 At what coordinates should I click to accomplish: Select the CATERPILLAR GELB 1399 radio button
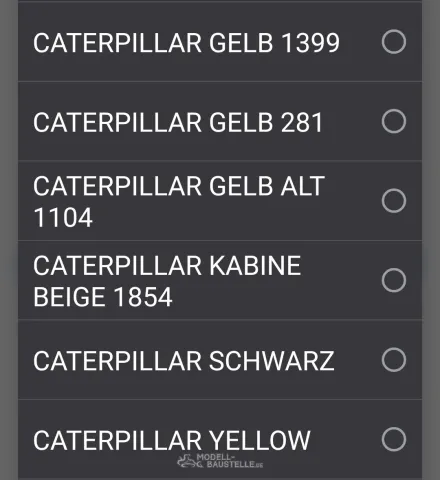(x=394, y=42)
